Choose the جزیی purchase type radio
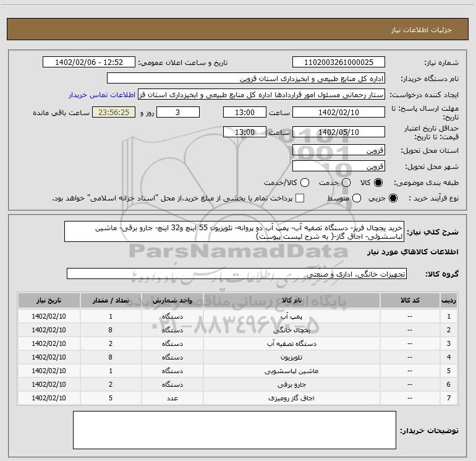The width and height of the screenshot is (476, 461). [393, 198]
